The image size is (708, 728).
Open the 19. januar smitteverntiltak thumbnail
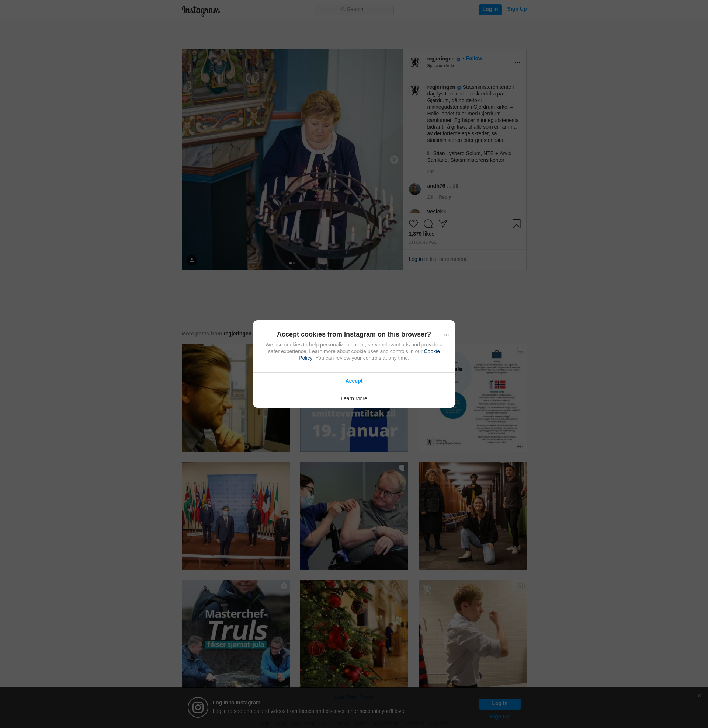click(354, 429)
